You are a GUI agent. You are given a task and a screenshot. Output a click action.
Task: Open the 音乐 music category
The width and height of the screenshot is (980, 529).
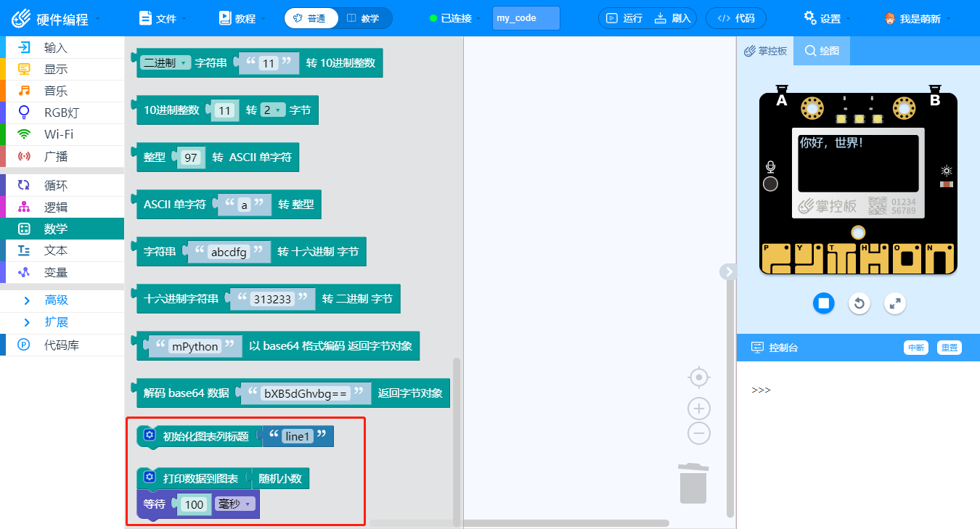pos(62,91)
